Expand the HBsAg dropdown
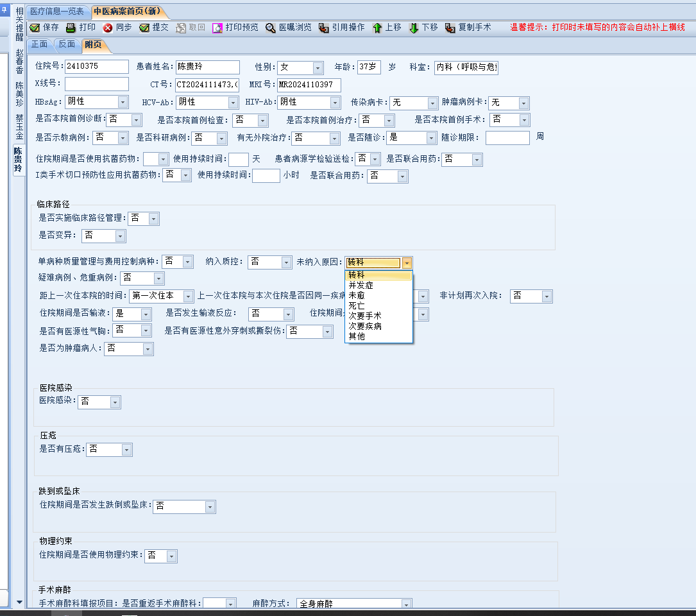The image size is (696, 616). point(123,102)
